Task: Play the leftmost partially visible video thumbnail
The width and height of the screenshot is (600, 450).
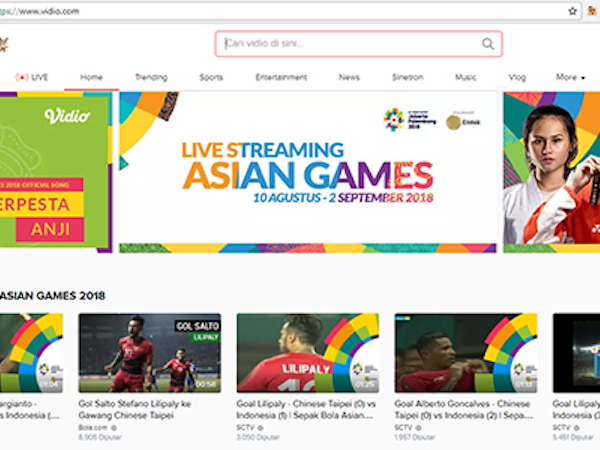Action: 31,353
